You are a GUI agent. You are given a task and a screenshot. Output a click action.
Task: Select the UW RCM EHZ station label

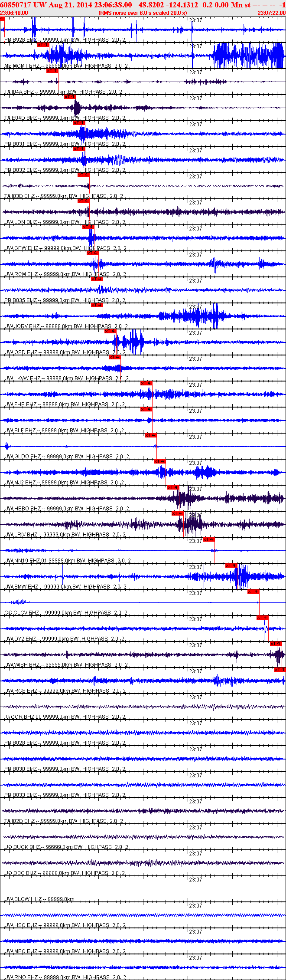pyautogui.click(x=65, y=274)
